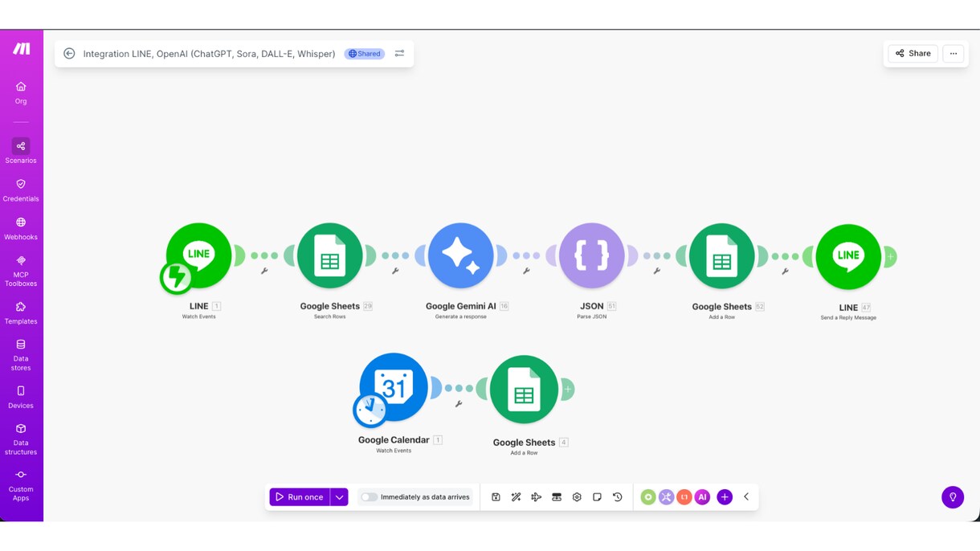Open Devices in the sidebar
The image size is (980, 551).
[x=21, y=398]
